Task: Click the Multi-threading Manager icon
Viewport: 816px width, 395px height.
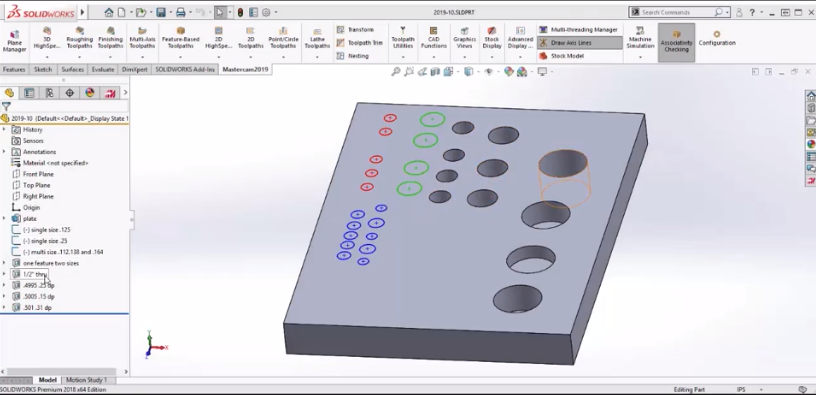Action: click(x=543, y=30)
